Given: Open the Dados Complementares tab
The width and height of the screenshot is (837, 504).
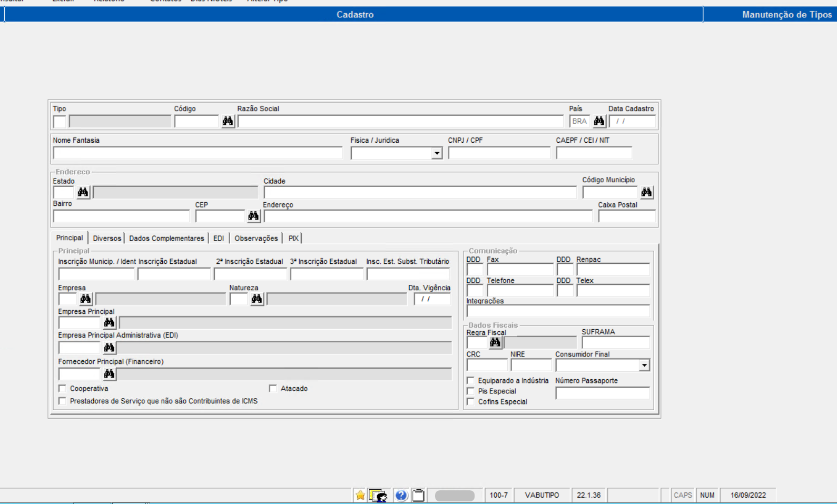Looking at the screenshot, I should pos(166,239).
